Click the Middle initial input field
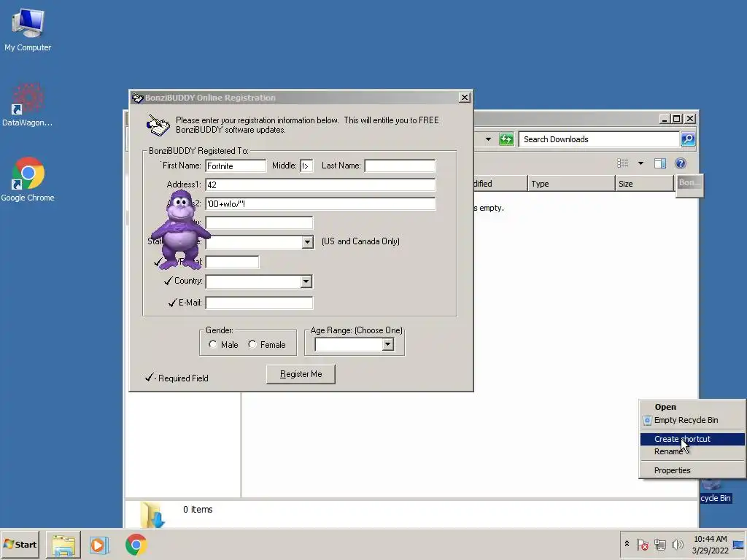Image resolution: width=747 pixels, height=560 pixels. pos(306,166)
